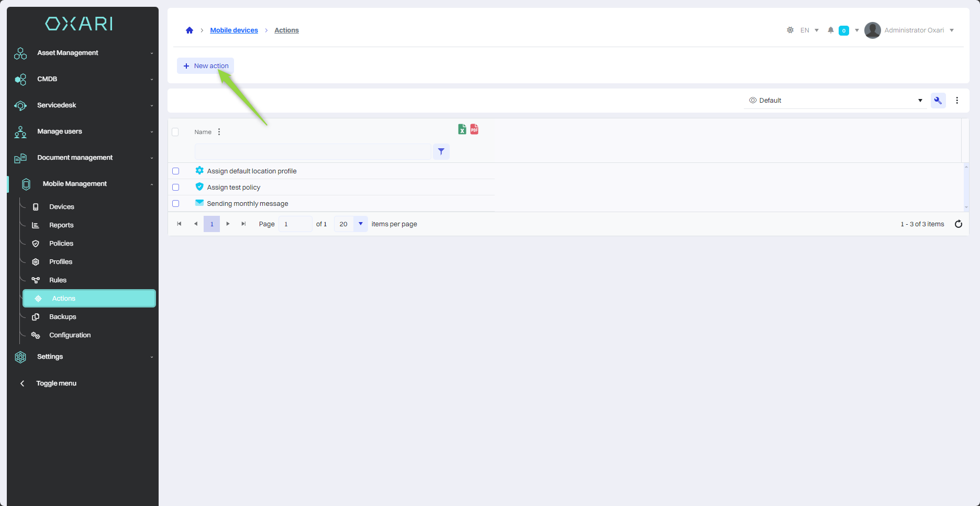Viewport: 980px width, 506px height.
Task: Select the Sending monthly message checkbox
Action: [176, 204]
